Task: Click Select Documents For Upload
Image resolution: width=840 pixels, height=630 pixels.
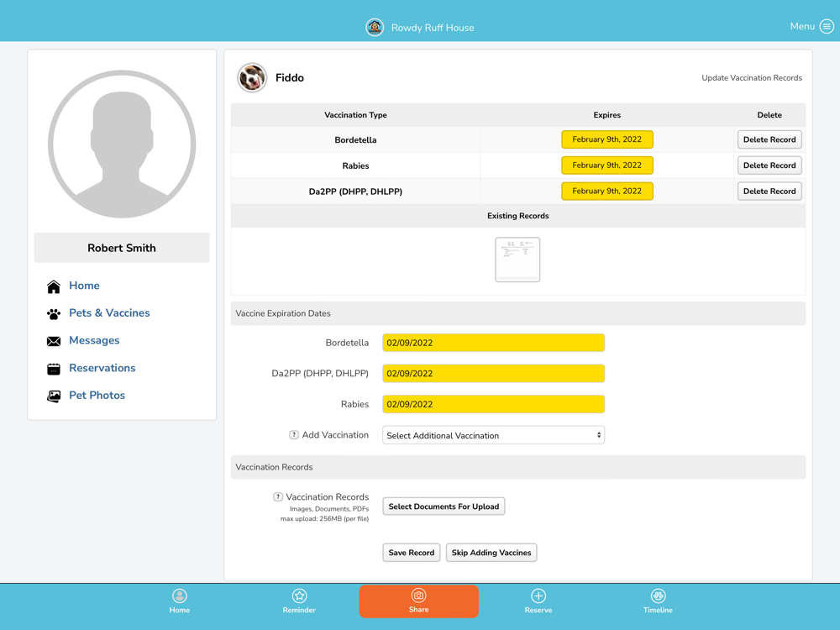Action: (x=444, y=507)
